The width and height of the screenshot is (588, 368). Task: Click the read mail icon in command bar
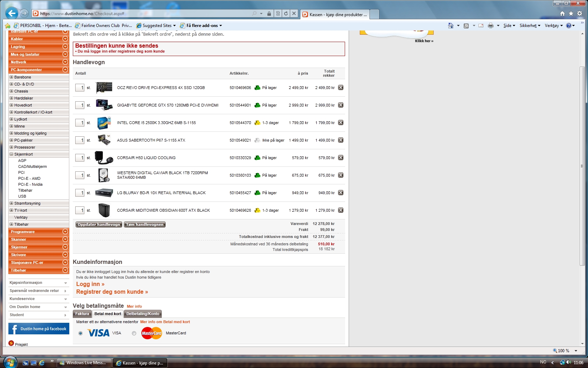(481, 26)
